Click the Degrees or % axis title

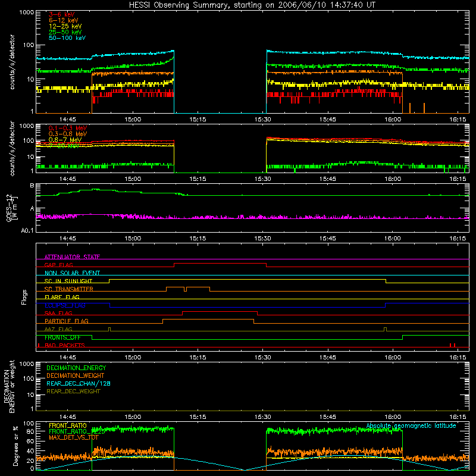[x=15, y=446]
